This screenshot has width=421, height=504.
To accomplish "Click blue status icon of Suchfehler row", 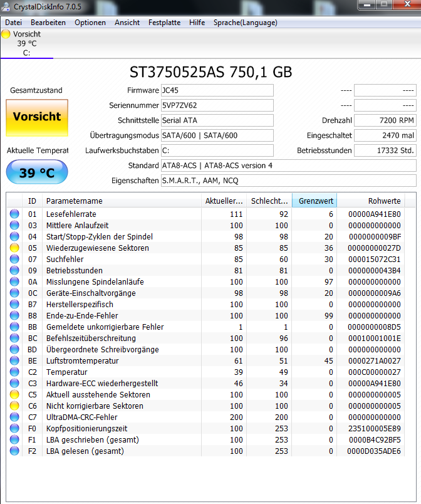I will pos(14,259).
